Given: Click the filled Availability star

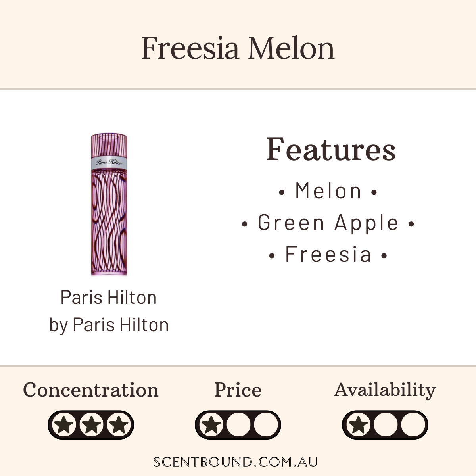Looking at the screenshot, I should click(359, 425).
